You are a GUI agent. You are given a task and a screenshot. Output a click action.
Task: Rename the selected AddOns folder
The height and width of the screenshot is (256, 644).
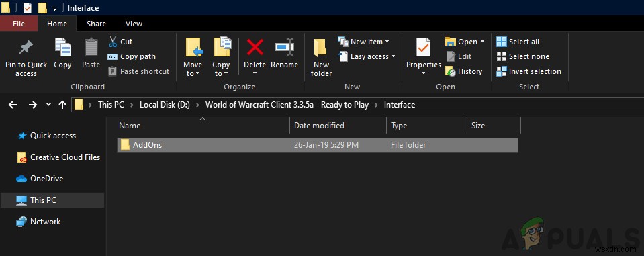(284, 53)
